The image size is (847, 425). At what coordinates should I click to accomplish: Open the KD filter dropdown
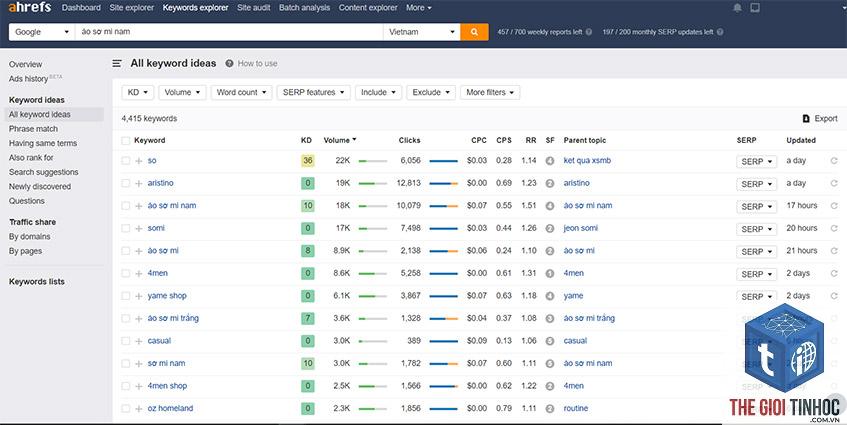click(x=138, y=92)
